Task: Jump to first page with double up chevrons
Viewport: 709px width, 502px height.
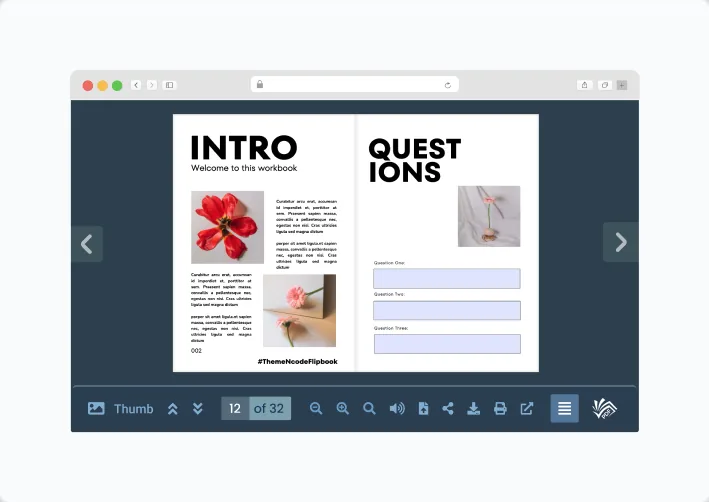Action: pos(172,409)
